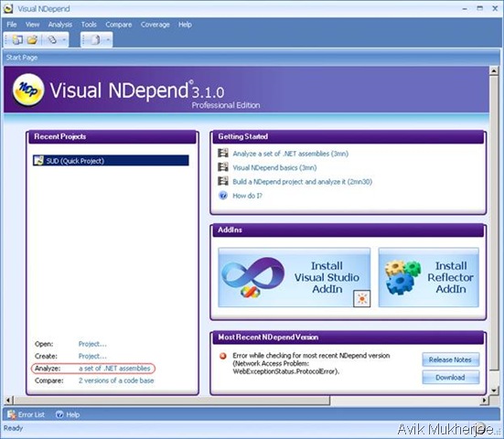Screen dimensions: 504x439
Task: Click the Download button
Action: [450, 378]
